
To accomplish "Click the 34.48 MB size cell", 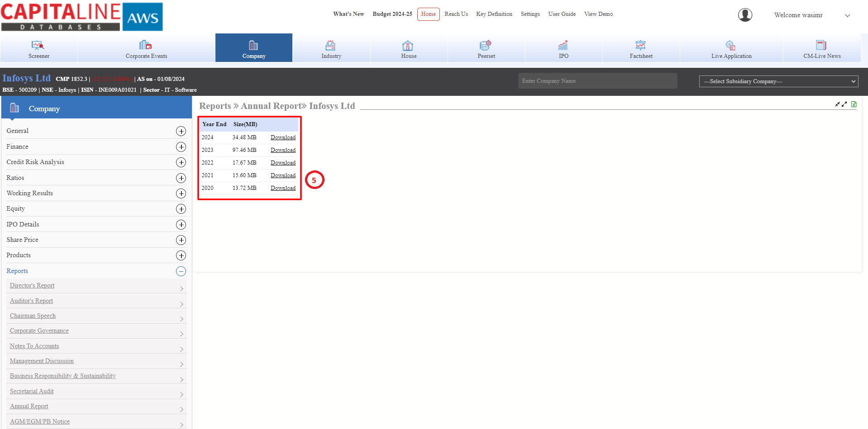I will pos(244,137).
